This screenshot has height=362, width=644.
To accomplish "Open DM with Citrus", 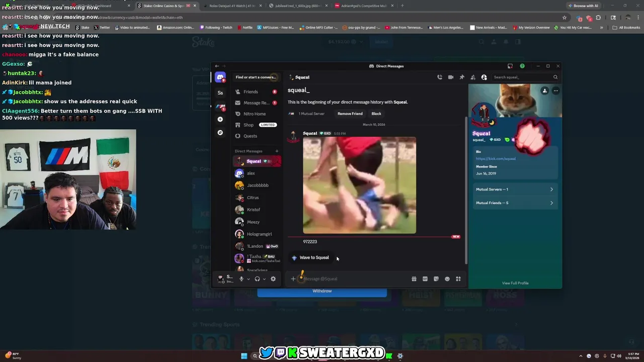I will click(x=257, y=198).
